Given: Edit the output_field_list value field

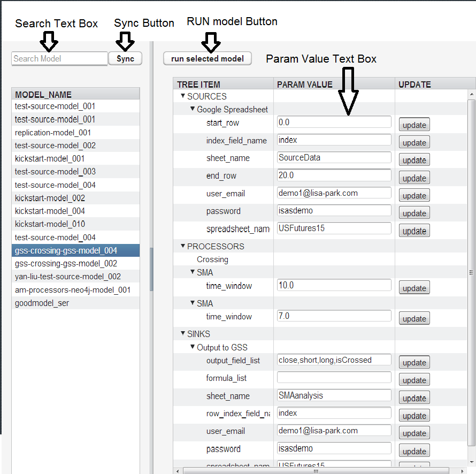Looking at the screenshot, I should tap(334, 360).
